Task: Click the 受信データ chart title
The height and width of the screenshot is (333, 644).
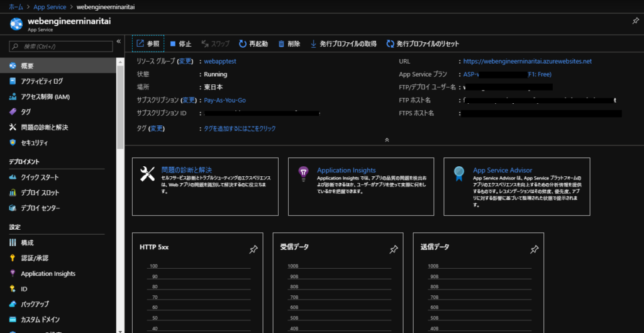Action: tap(294, 247)
